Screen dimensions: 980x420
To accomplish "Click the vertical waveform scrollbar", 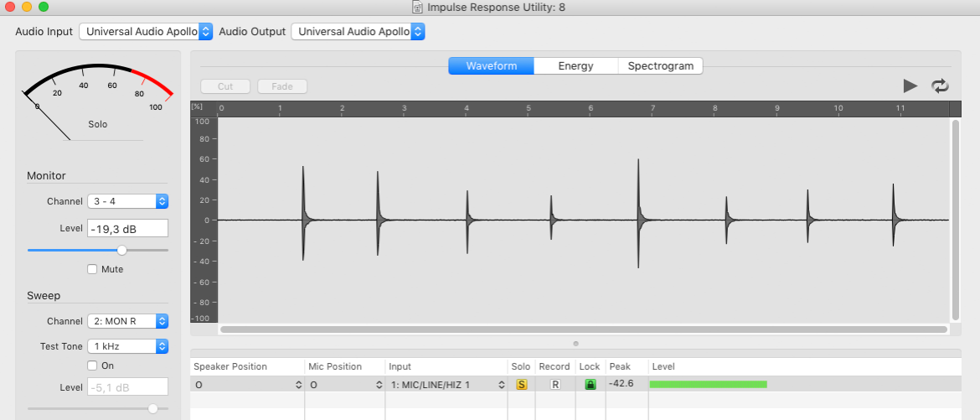I will pyautogui.click(x=954, y=220).
